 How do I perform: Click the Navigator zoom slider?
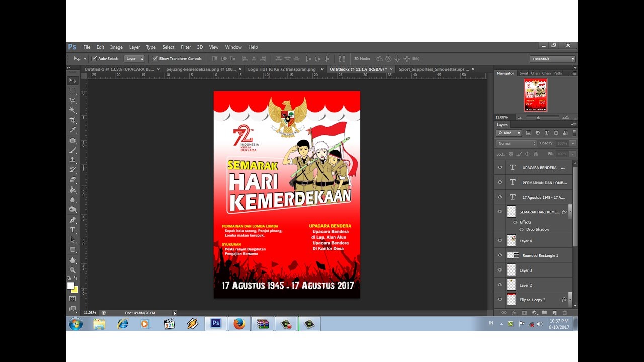[x=538, y=117]
